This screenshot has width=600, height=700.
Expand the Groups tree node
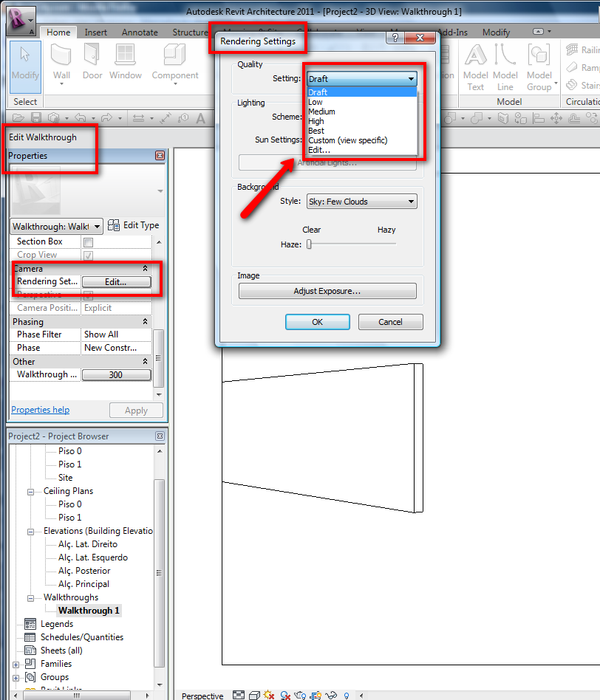[x=16, y=678]
